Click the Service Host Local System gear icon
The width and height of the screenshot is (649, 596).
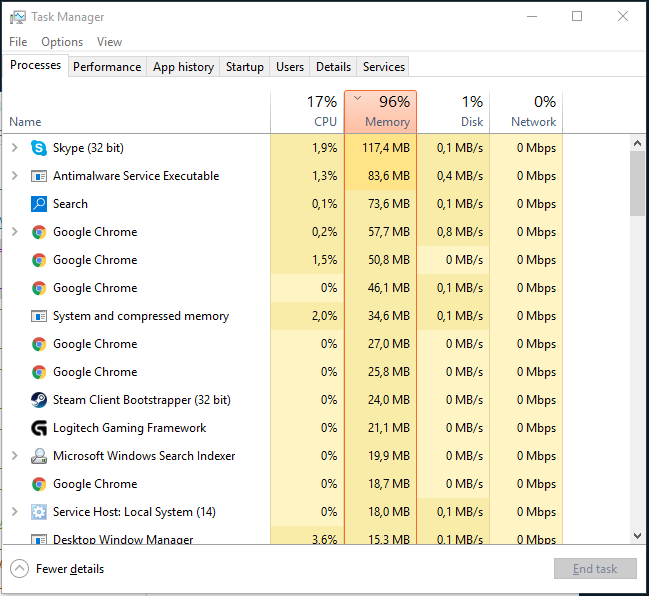(x=39, y=512)
